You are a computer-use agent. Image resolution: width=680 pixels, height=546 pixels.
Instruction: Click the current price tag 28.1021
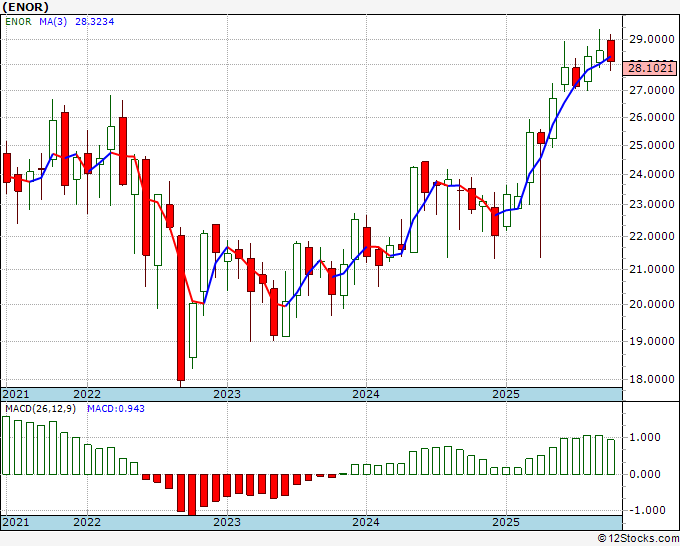(x=650, y=69)
